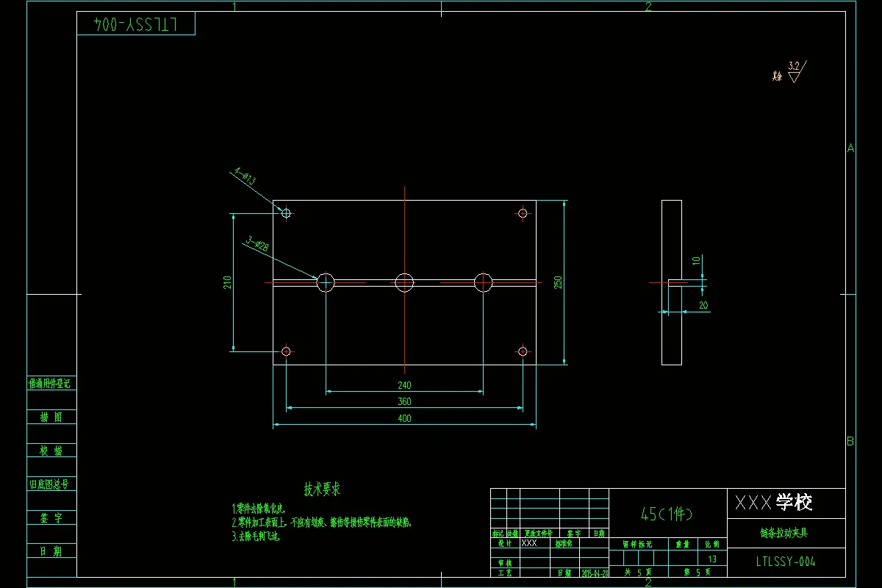The width and height of the screenshot is (882, 588).
Task: Select the 设计 label in the title block
Action: 505,544
